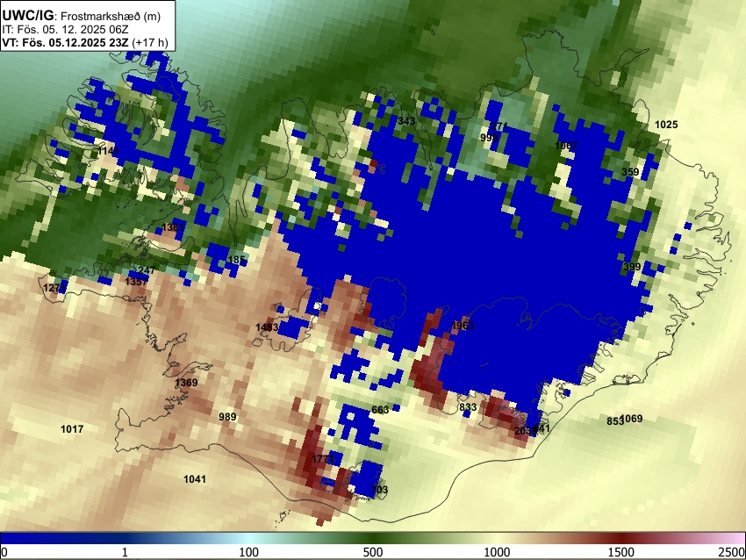This screenshot has width=746, height=560.
Task: Click the 1041 value label over the sea
Action: coord(195,479)
